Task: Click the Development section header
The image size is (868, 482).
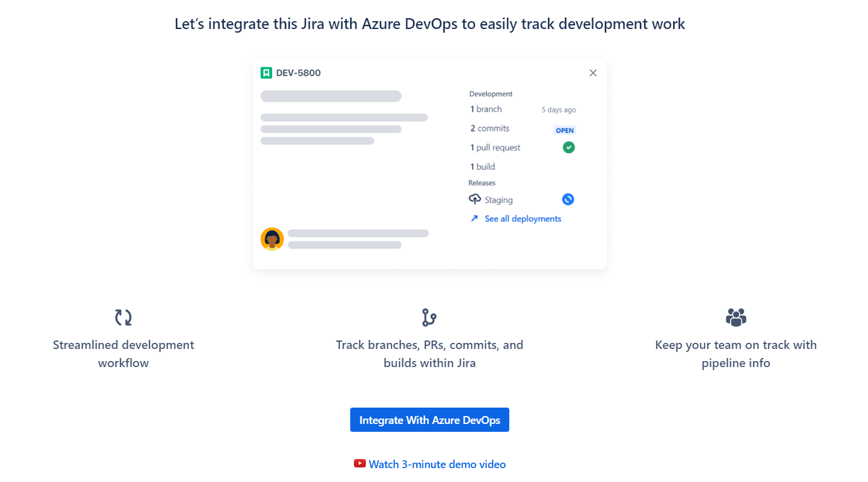Action: tap(491, 94)
